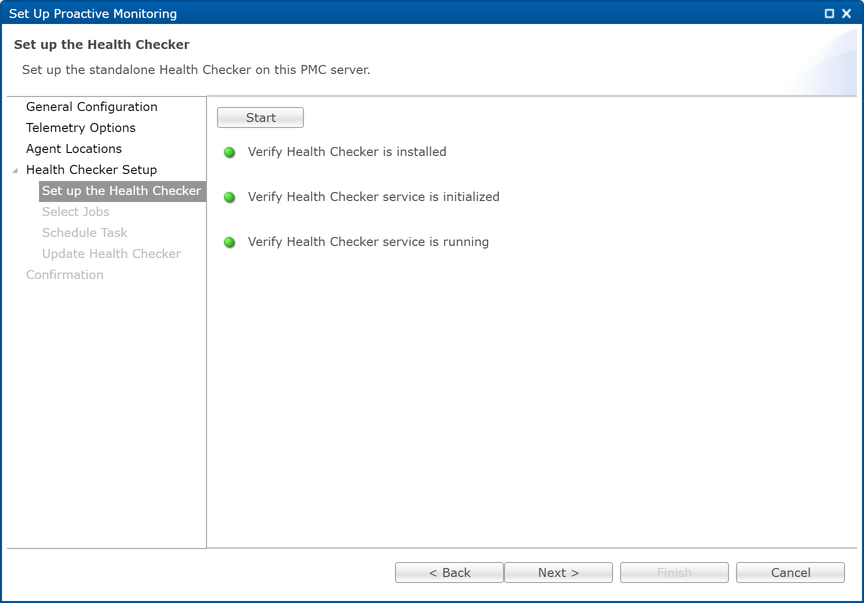Click 'Verify Health Checker service is initialized' text

pos(373,197)
